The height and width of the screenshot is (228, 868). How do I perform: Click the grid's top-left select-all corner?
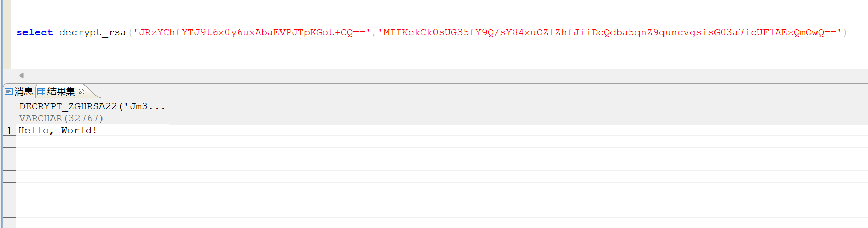pos(9,111)
